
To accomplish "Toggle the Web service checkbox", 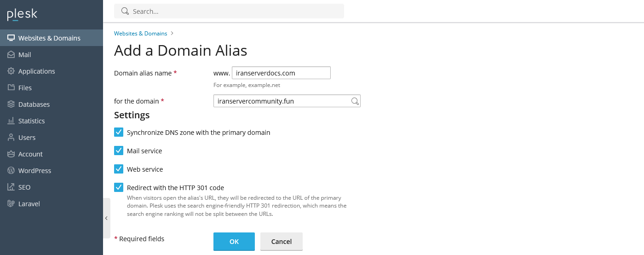I will [x=119, y=169].
